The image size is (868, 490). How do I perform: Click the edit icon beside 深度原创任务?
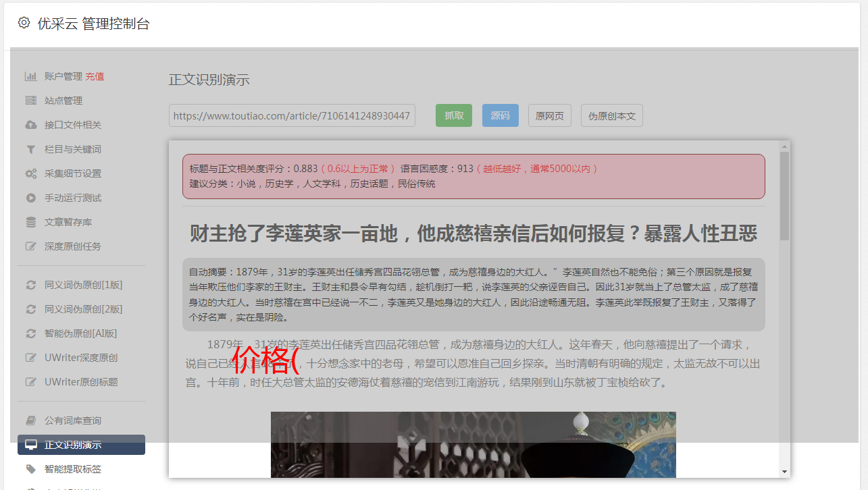[30, 246]
